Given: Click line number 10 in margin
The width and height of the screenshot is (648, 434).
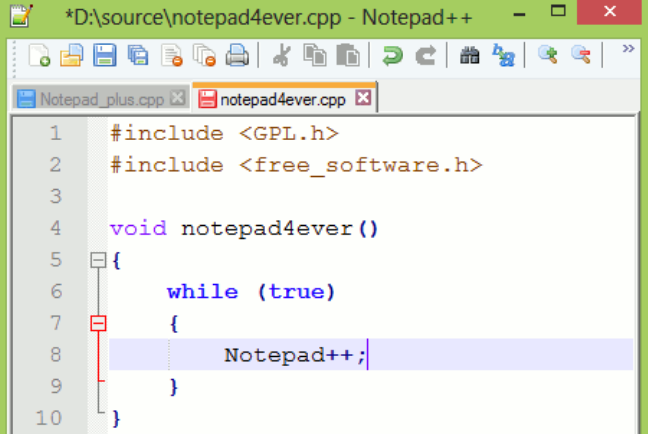Looking at the screenshot, I should tap(48, 417).
